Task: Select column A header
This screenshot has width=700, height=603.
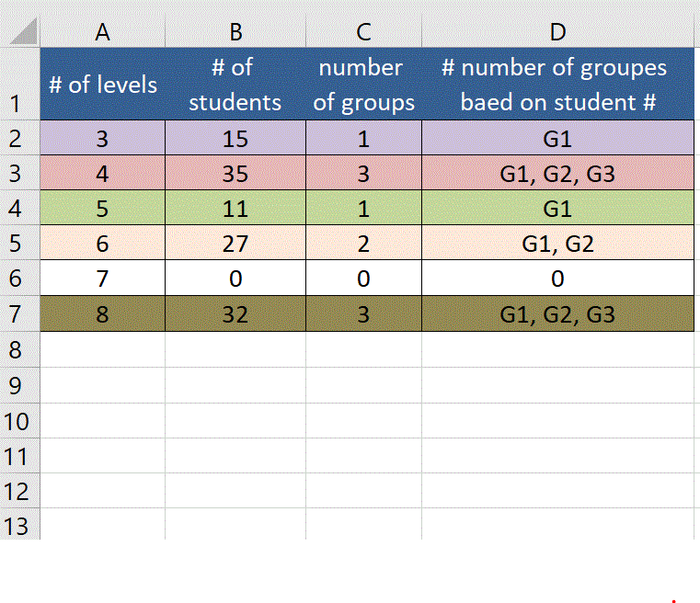Action: [103, 31]
